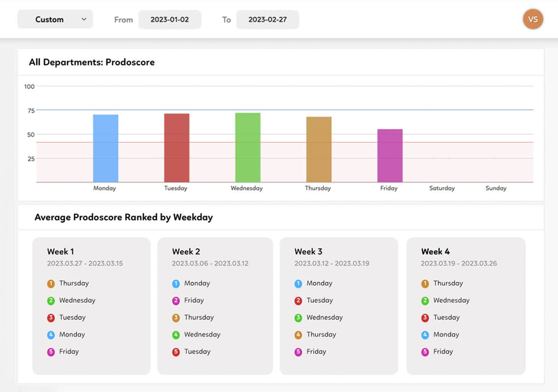Click rank 3 badge for Tuesday in Week 1

tap(51, 318)
